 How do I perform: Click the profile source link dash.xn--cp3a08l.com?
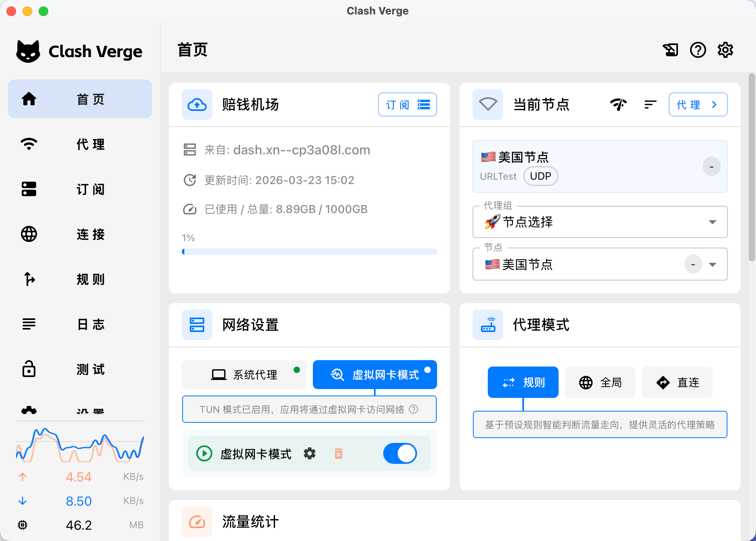click(x=302, y=150)
